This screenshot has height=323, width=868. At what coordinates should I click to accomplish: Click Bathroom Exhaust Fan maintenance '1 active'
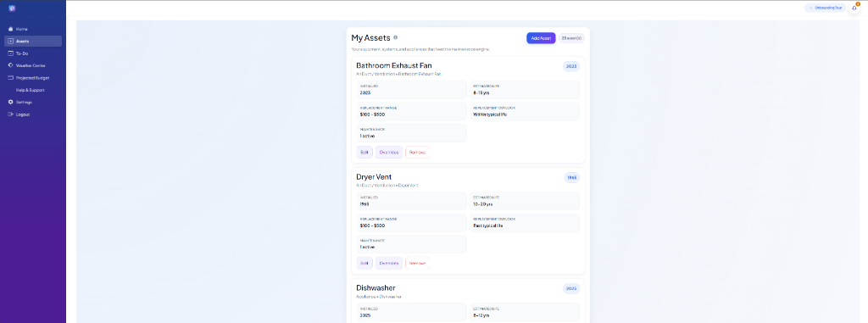368,136
